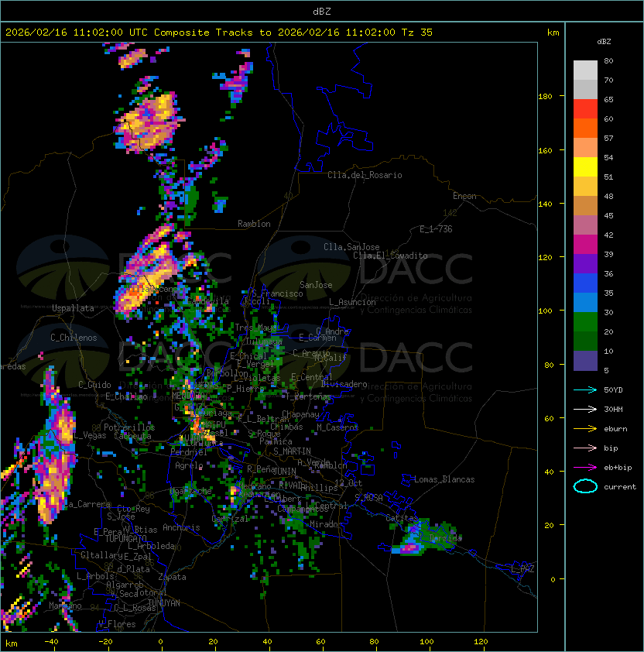Image resolution: width=644 pixels, height=652 pixels.
Task: Click the 'Tz 35' value in header
Action: point(417,33)
